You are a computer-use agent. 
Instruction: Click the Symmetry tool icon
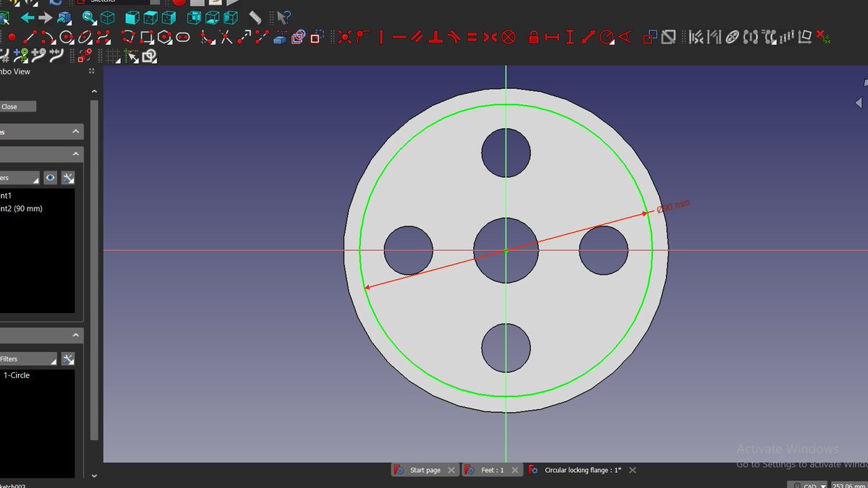(750, 37)
